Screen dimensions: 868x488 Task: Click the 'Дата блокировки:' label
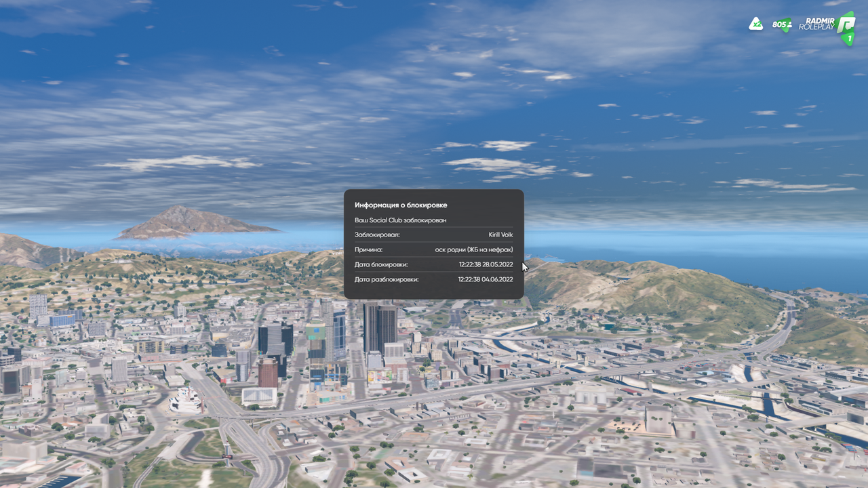(x=381, y=264)
